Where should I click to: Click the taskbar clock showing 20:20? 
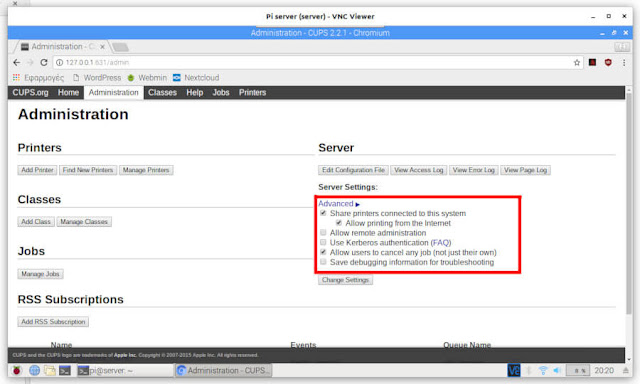point(604,370)
